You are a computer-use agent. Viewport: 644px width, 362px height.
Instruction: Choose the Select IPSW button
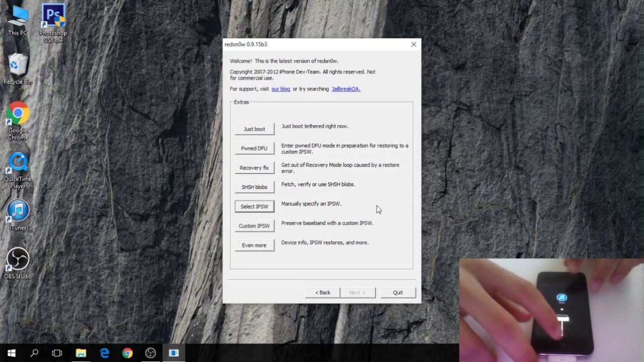pyautogui.click(x=254, y=207)
